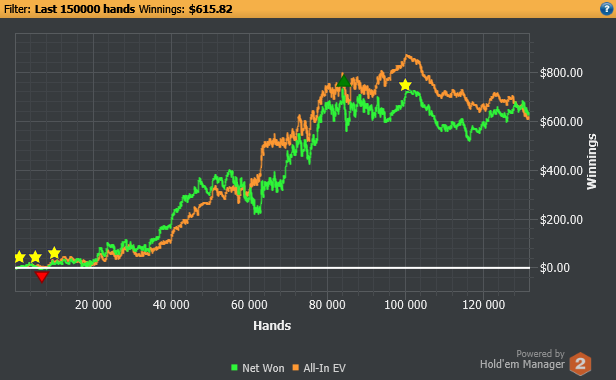Select the star marker near 100 000 hands
The width and height of the screenshot is (616, 380).
[x=405, y=85]
